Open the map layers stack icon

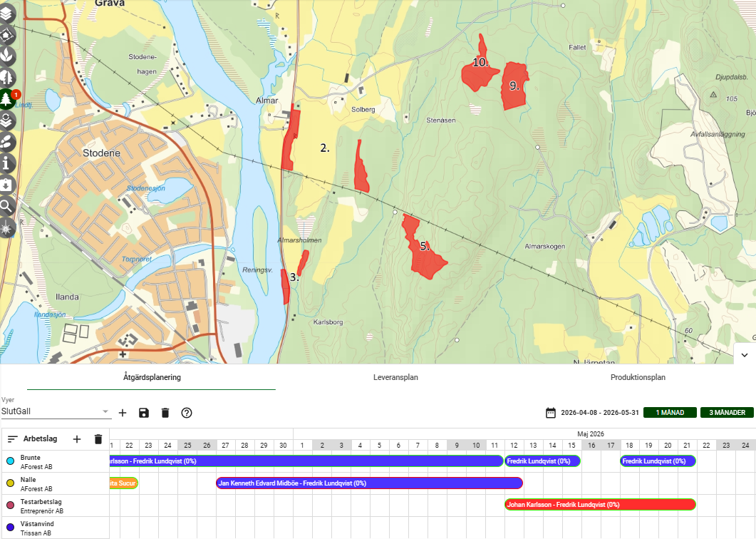click(x=7, y=13)
